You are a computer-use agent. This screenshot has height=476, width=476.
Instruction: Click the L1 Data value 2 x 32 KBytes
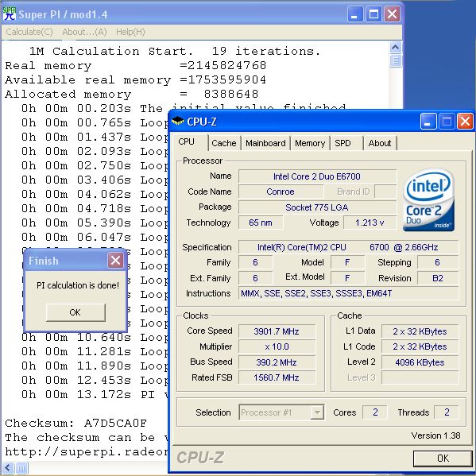420,331
